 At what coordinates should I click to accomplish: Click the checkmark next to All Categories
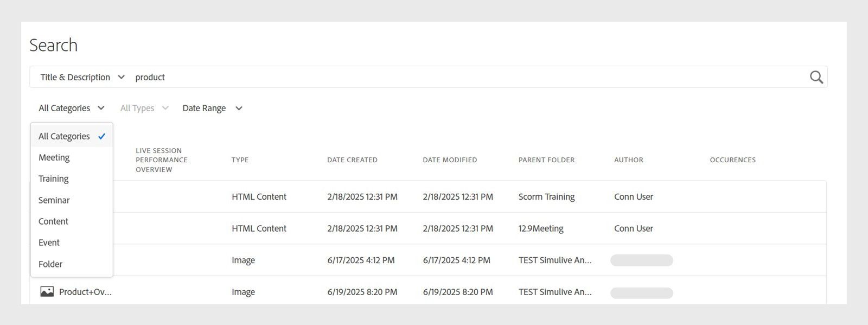coord(101,137)
